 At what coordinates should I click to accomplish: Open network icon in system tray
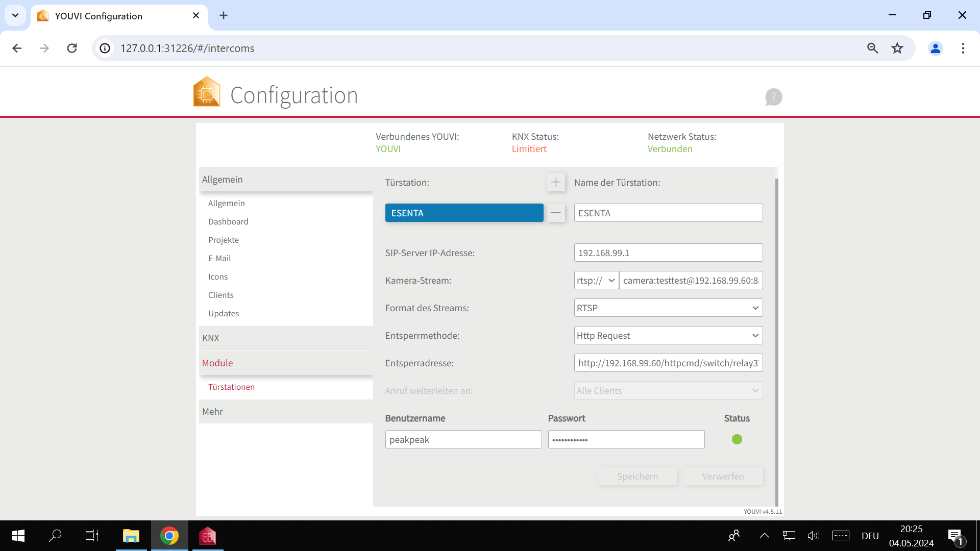[x=789, y=536]
